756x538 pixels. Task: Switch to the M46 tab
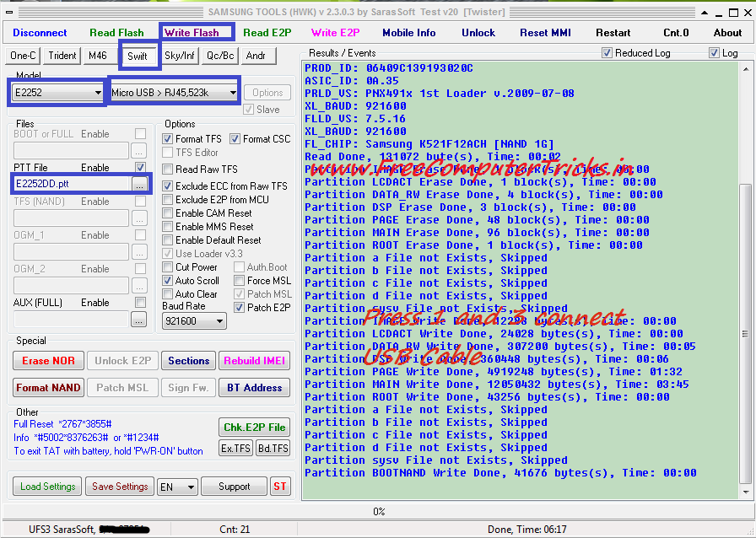click(x=98, y=56)
